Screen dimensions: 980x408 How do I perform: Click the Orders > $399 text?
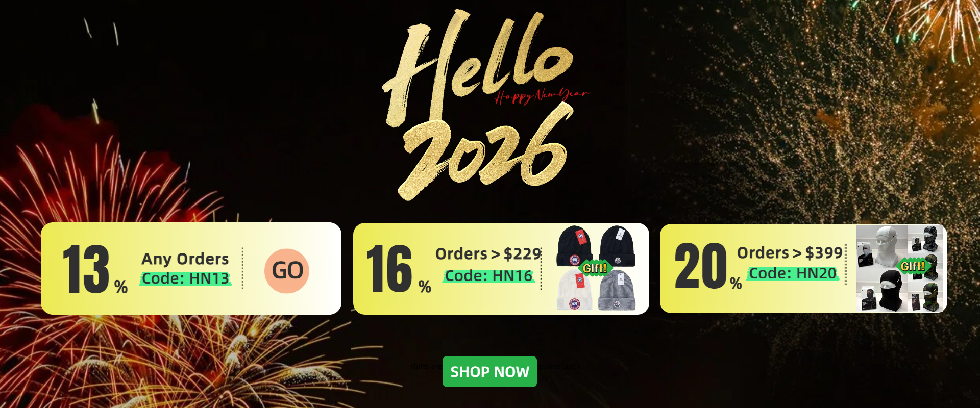[x=790, y=252]
